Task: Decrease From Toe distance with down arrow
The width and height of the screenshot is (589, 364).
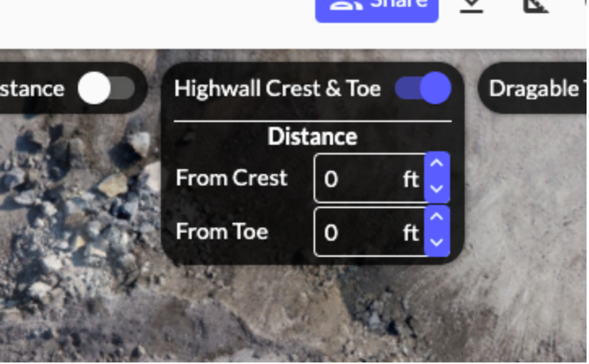Action: click(x=436, y=243)
